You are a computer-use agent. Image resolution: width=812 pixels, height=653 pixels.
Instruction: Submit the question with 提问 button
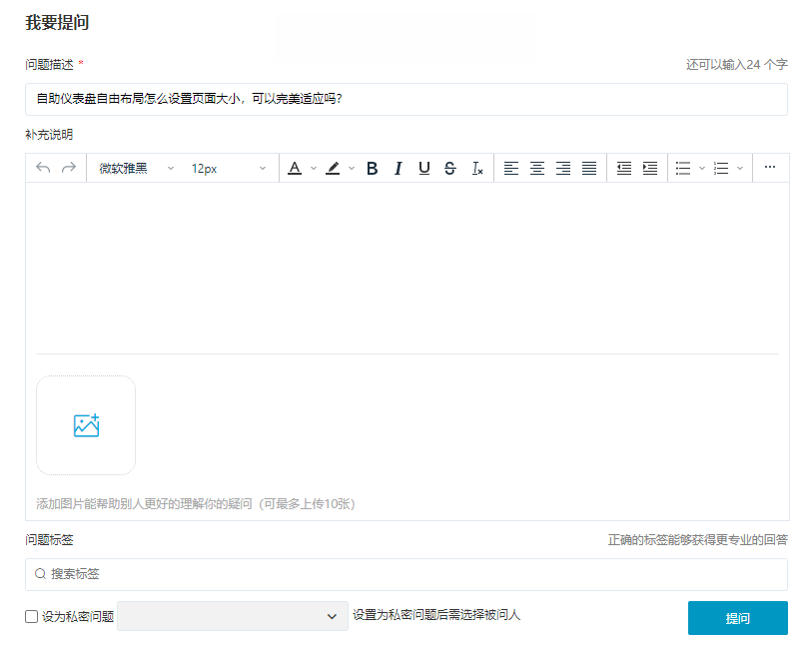coord(738,618)
